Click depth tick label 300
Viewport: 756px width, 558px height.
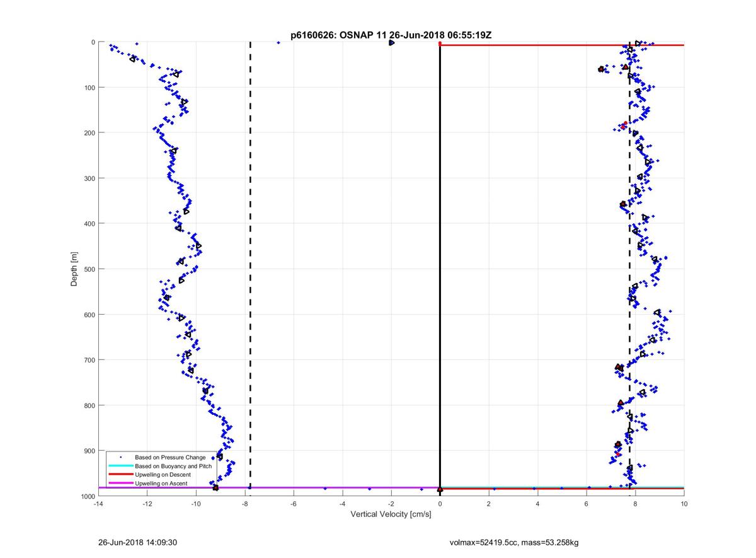(x=89, y=178)
